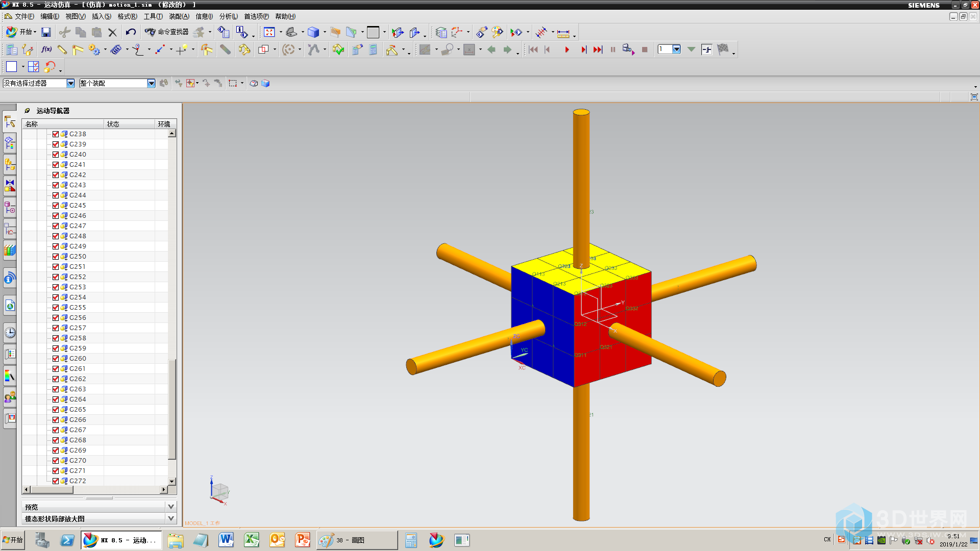Open the dropdown arrow next to rendering cube

(x=325, y=32)
